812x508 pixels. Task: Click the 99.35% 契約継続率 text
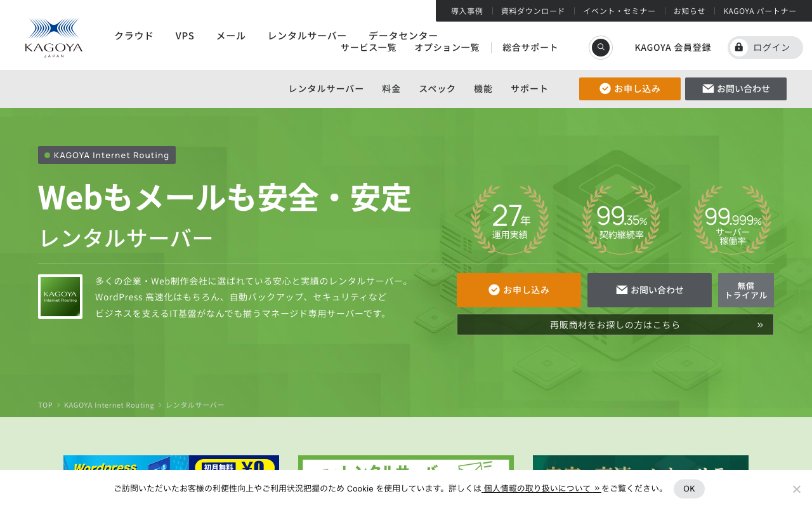(x=622, y=221)
